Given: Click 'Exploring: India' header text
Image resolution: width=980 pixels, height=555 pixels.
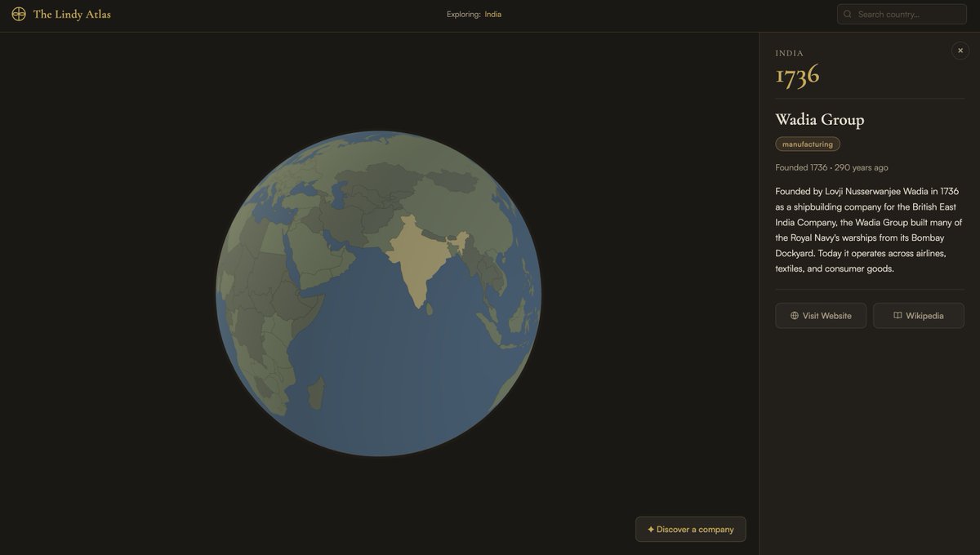Looking at the screenshot, I should (x=474, y=14).
